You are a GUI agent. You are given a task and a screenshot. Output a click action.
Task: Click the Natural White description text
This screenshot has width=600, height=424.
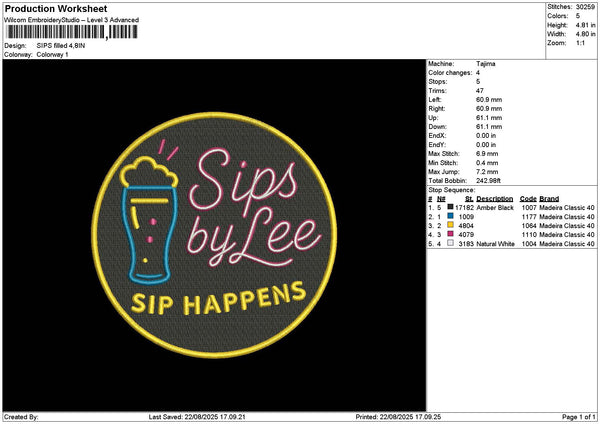click(x=496, y=244)
